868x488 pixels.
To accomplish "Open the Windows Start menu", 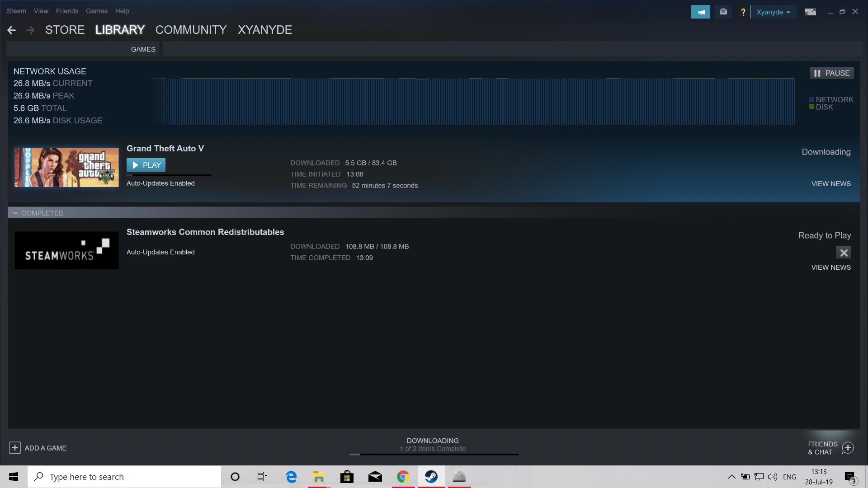I will click(x=14, y=477).
